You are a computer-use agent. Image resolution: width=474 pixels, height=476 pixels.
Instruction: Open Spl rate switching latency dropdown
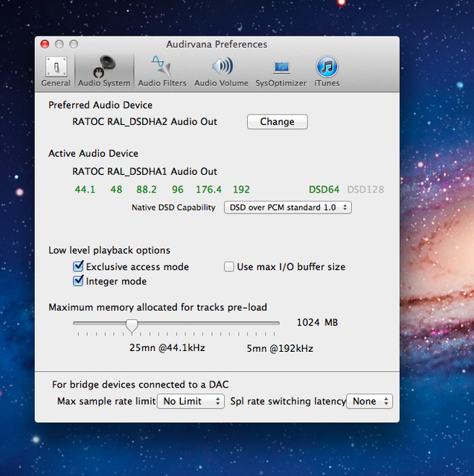(370, 401)
